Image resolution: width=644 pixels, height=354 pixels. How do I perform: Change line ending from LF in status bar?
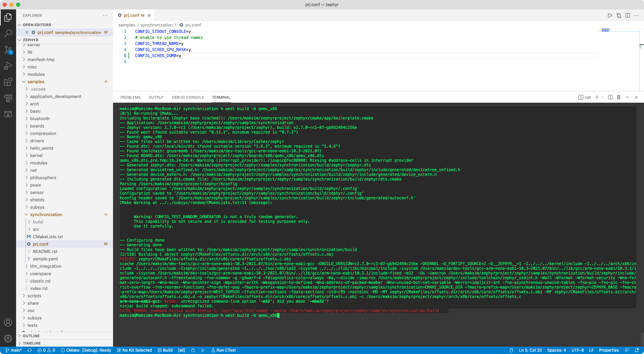[592, 350]
